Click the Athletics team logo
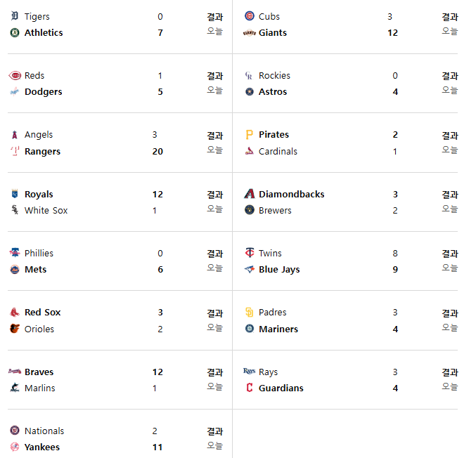Image resolution: width=476 pixels, height=458 pixels. 15,32
